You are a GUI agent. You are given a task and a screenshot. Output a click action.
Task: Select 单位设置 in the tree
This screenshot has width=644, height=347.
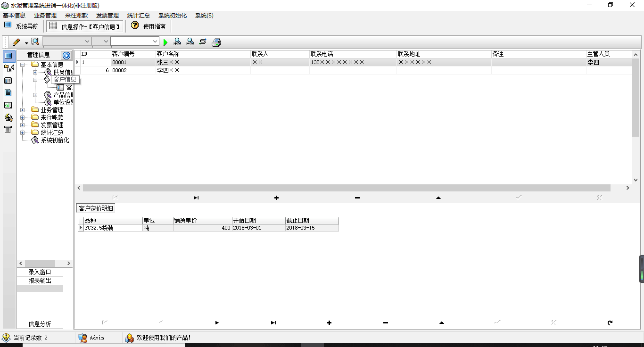[63, 102]
